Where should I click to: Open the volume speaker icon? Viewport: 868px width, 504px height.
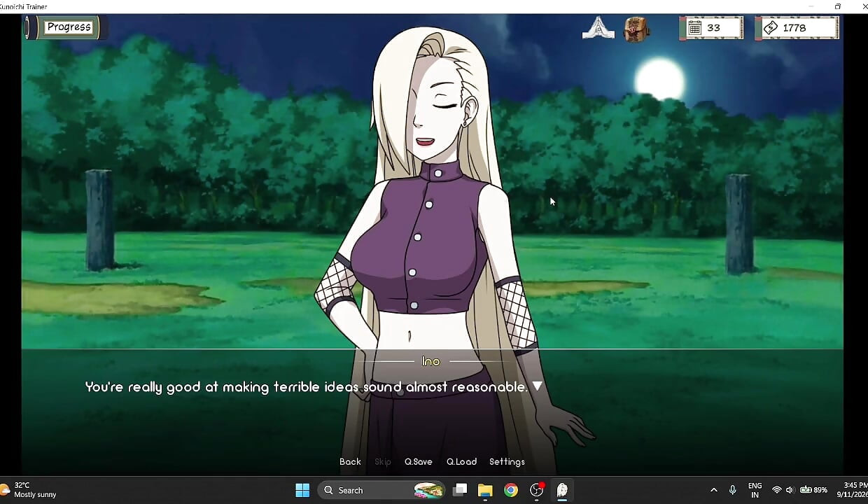coord(790,490)
